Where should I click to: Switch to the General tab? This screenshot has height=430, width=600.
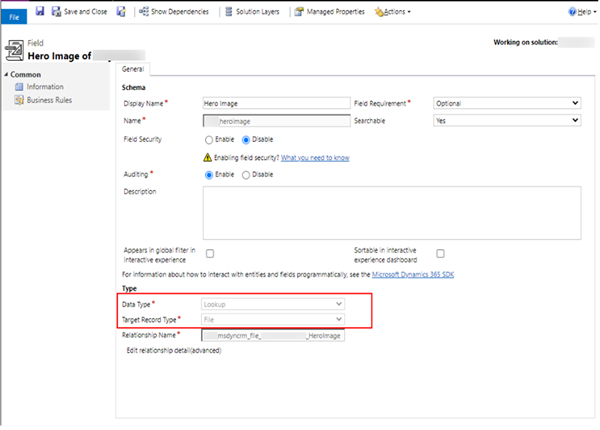click(133, 69)
